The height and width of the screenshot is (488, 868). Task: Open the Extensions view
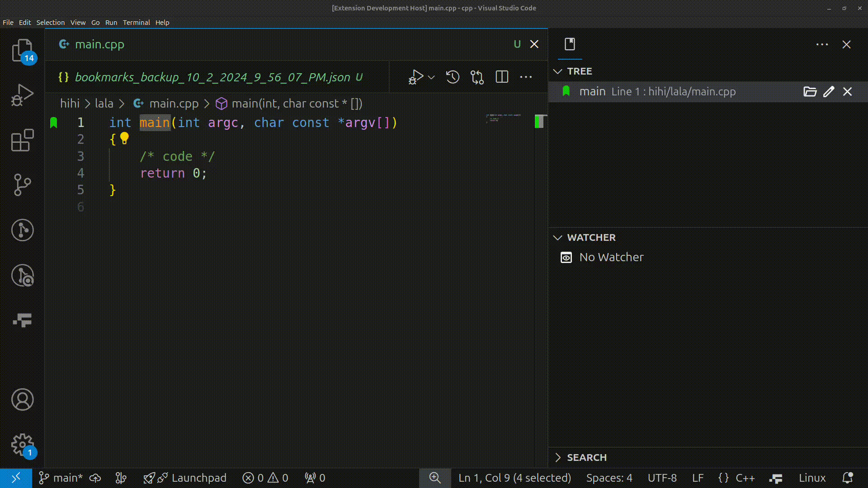(x=22, y=140)
